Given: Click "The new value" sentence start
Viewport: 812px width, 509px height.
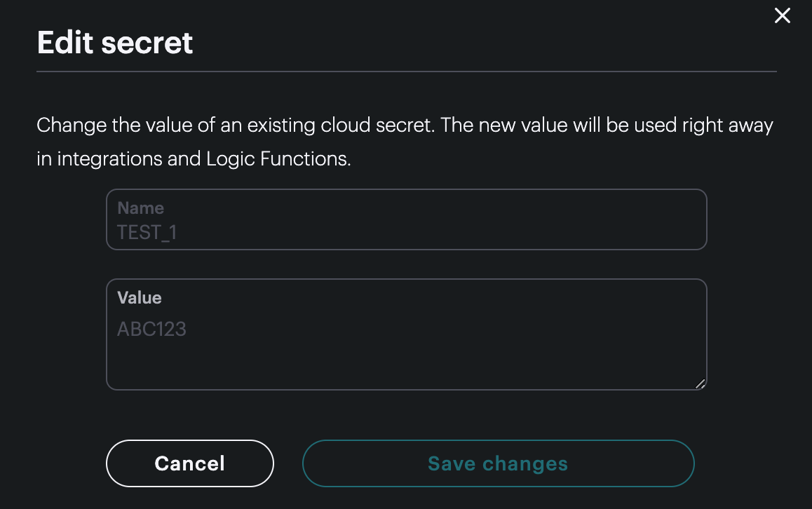Looking at the screenshot, I should pyautogui.click(x=504, y=125).
